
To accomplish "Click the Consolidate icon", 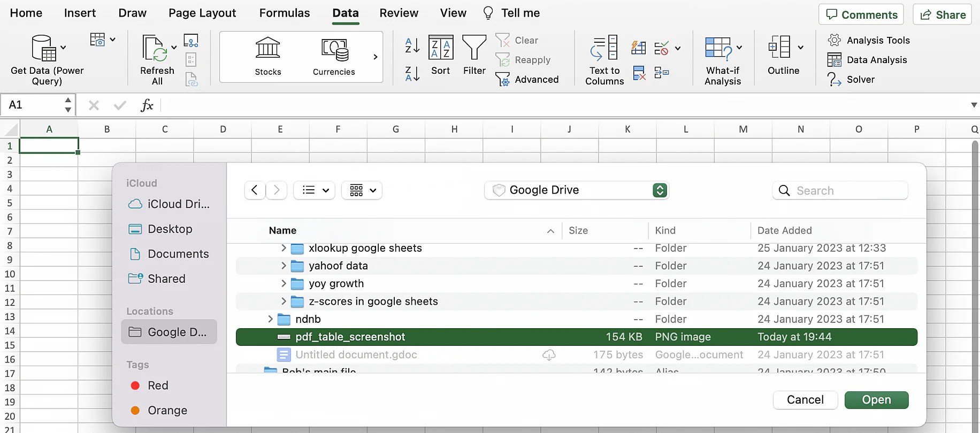I will tap(662, 73).
